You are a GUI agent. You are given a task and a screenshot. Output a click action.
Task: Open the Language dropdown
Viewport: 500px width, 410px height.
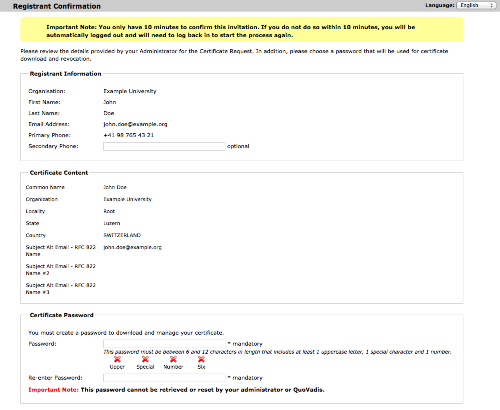pyautogui.click(x=476, y=5)
